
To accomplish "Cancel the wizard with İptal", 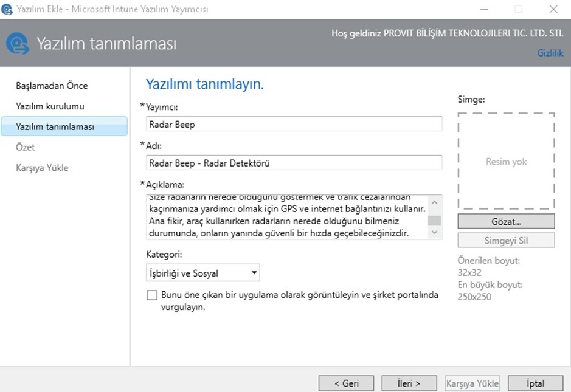I will tap(535, 383).
